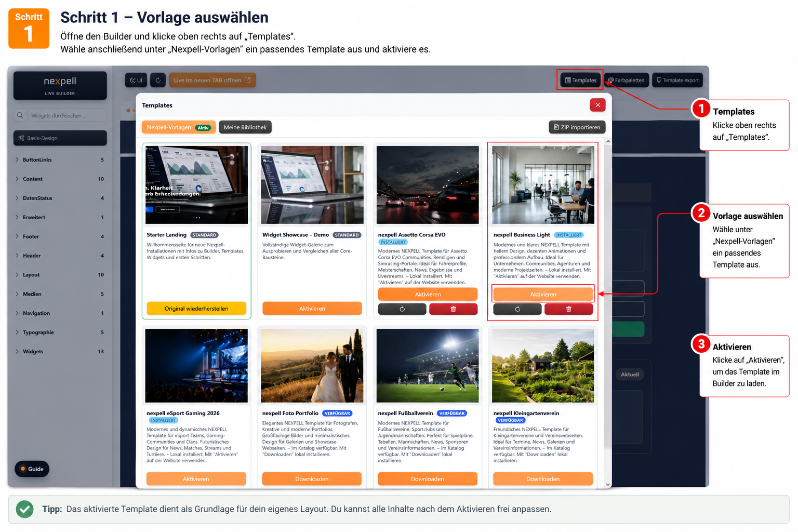Expand the ButtonLinks category
The height and width of the screenshot is (532, 798).
[60, 160]
